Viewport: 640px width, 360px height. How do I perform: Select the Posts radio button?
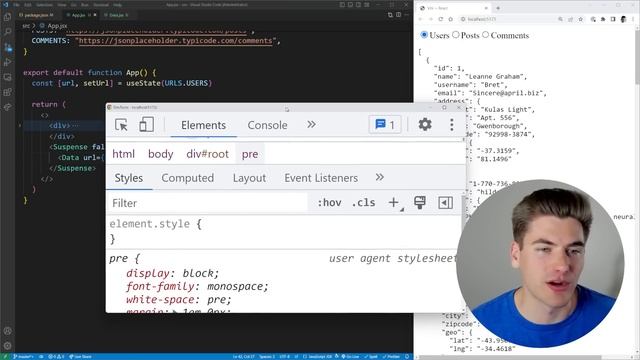click(x=456, y=35)
